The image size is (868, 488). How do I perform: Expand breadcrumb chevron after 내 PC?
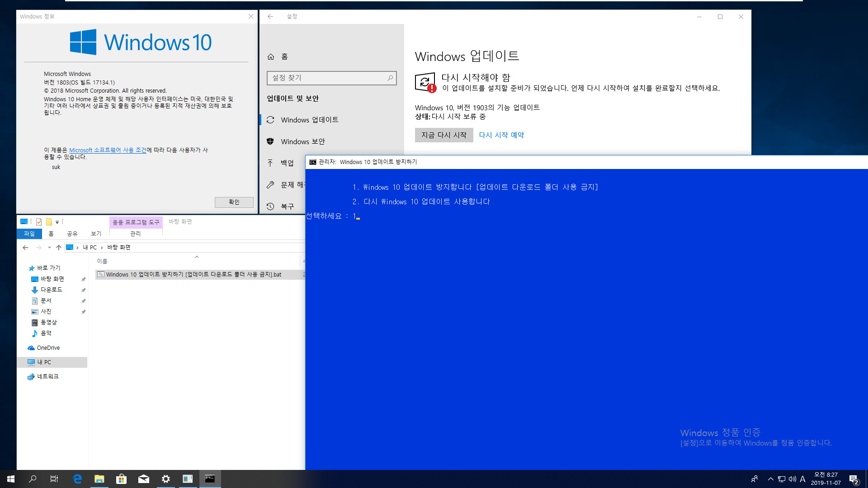tap(102, 248)
